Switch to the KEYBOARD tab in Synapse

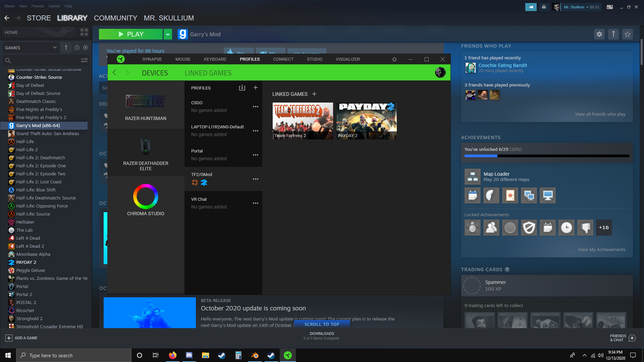point(215,59)
